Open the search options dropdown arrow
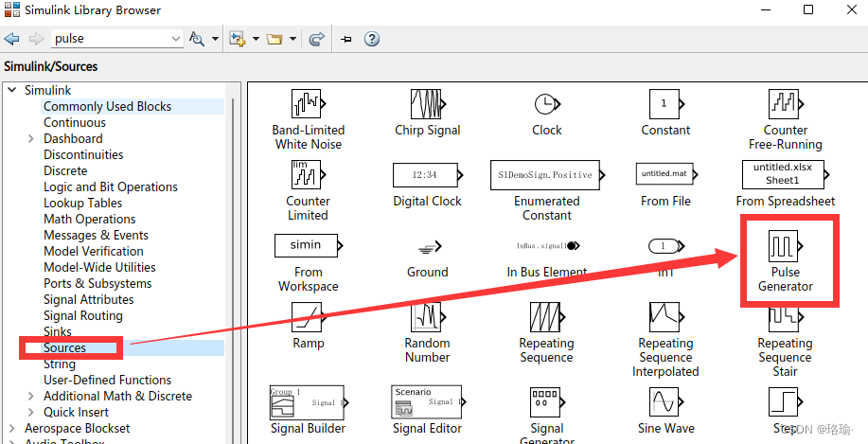This screenshot has height=444, width=868. 215,40
